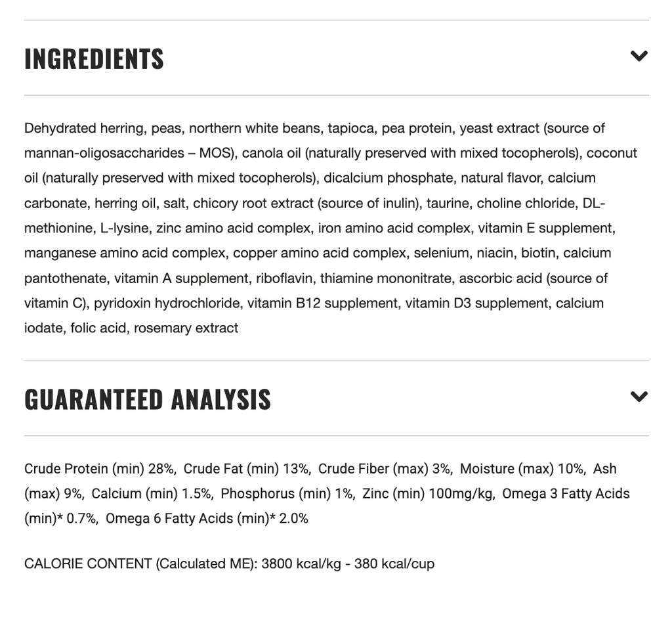Collapse the Guaranteed Analysis chevron
The image size is (672, 618).
[x=639, y=397]
